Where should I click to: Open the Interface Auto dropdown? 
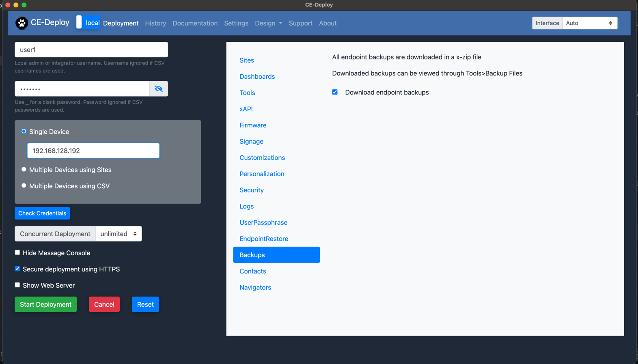(x=589, y=23)
